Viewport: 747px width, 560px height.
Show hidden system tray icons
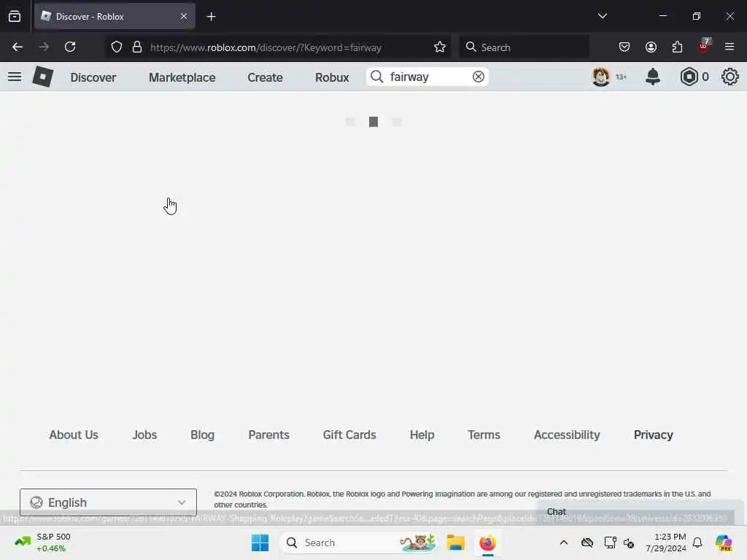[564, 542]
